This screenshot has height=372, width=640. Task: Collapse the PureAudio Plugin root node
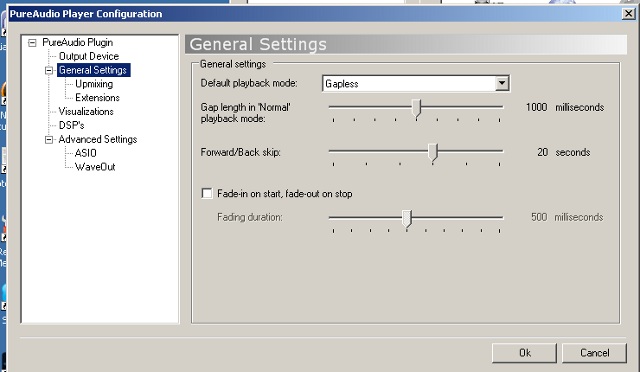coord(32,42)
